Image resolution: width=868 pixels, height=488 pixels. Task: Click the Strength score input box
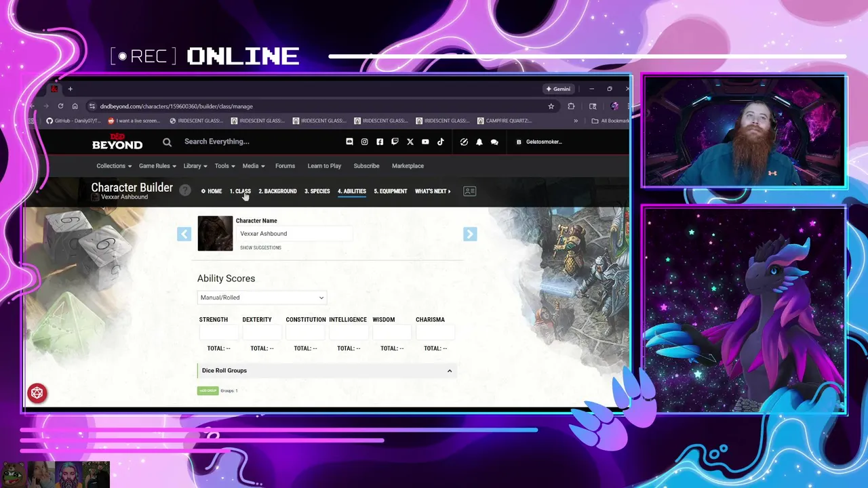point(218,333)
